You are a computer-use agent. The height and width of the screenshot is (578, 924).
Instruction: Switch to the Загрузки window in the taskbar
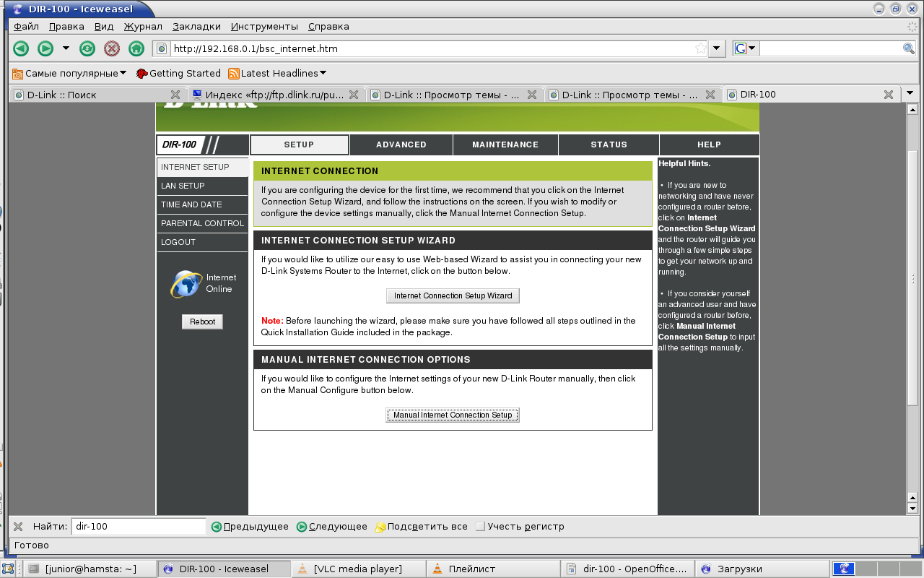click(x=762, y=569)
